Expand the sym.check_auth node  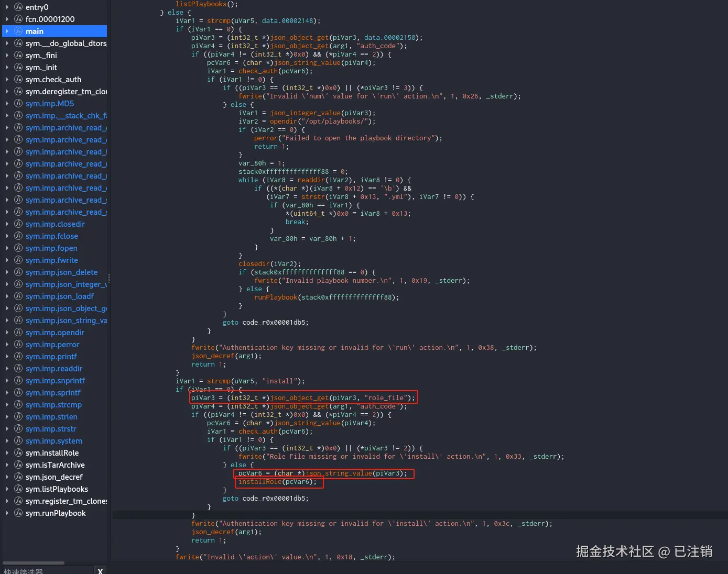pos(7,80)
